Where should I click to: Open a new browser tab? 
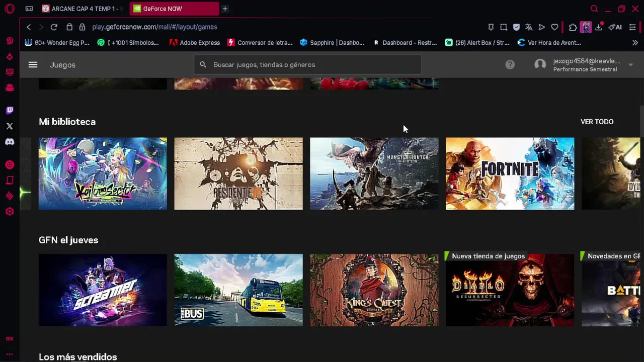click(x=225, y=9)
